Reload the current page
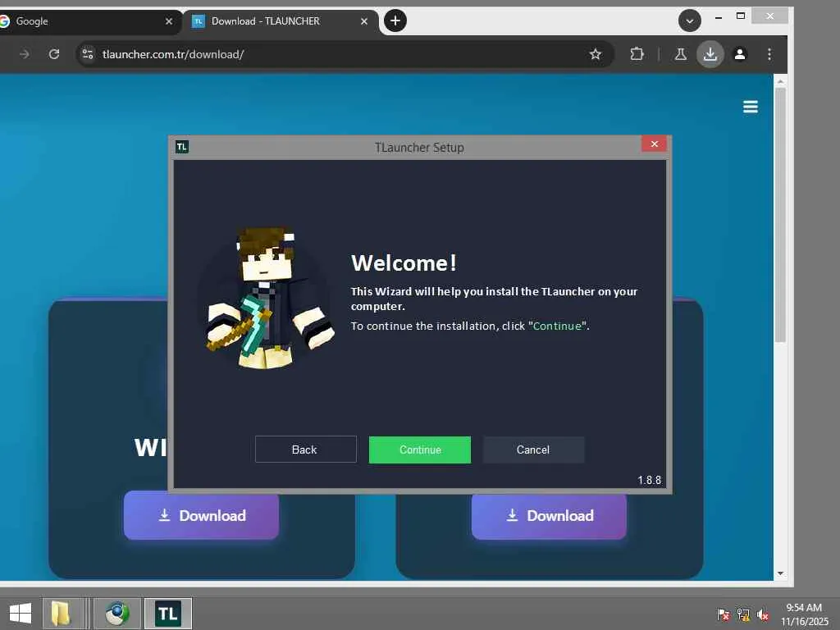 tap(53, 54)
